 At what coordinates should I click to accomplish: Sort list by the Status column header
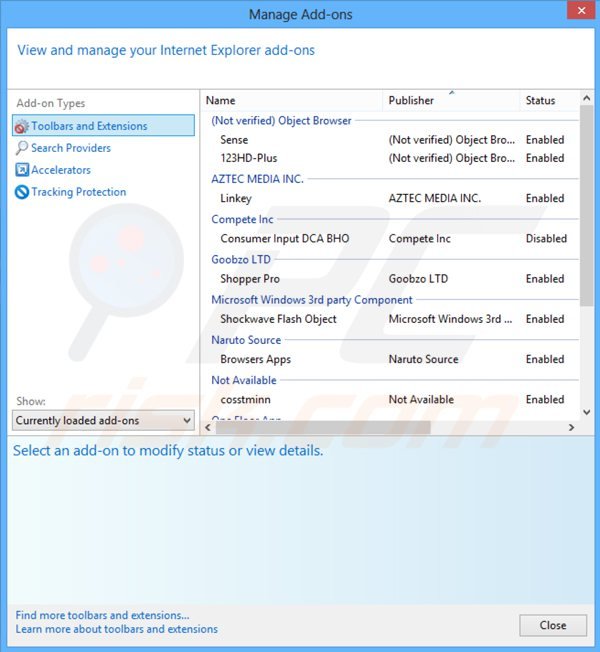click(549, 101)
